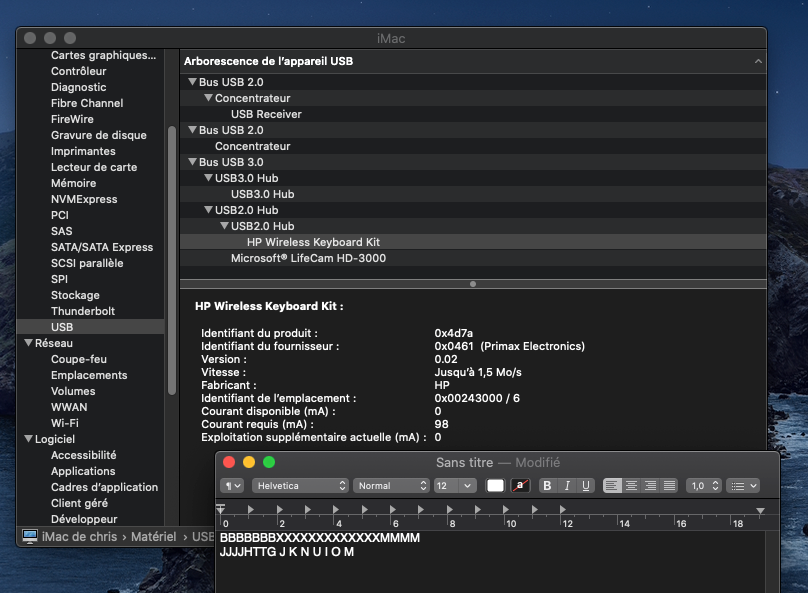Open SATA/SATA Express in sidebar
Image resolution: width=808 pixels, height=593 pixels.
pos(102,247)
